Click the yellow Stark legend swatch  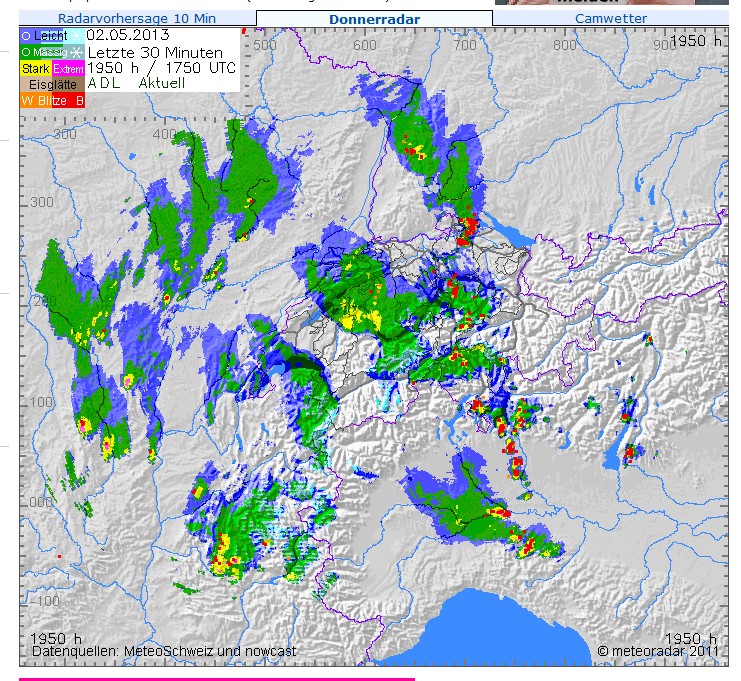click(35, 69)
